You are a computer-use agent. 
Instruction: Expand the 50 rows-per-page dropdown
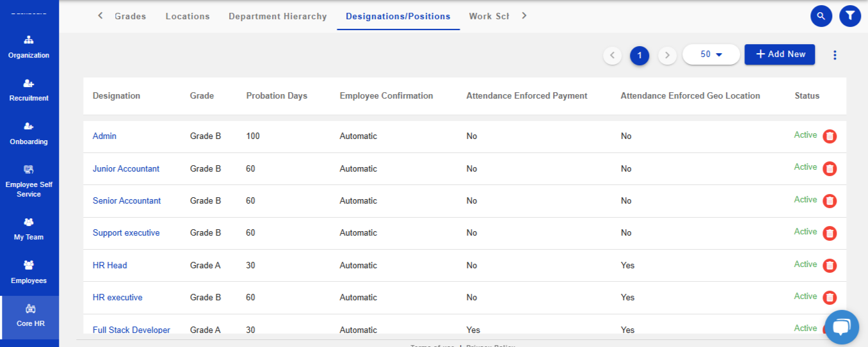[x=711, y=54]
